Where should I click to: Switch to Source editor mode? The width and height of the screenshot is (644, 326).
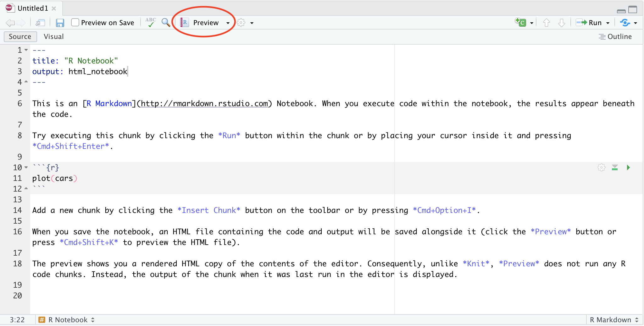pyautogui.click(x=20, y=37)
